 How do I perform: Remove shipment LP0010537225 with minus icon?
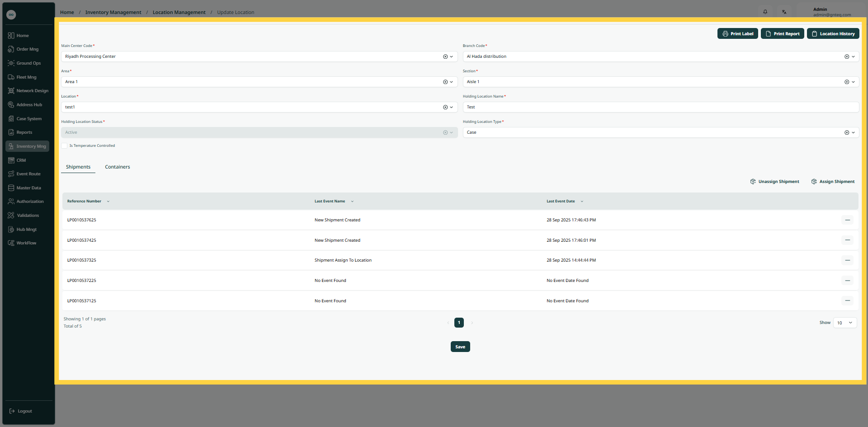[x=847, y=281]
